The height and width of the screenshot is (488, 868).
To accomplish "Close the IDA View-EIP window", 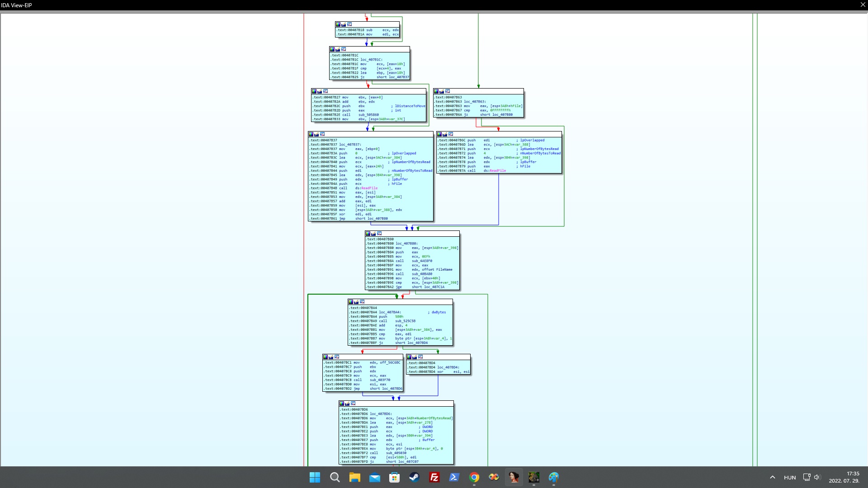I will click(863, 5).
